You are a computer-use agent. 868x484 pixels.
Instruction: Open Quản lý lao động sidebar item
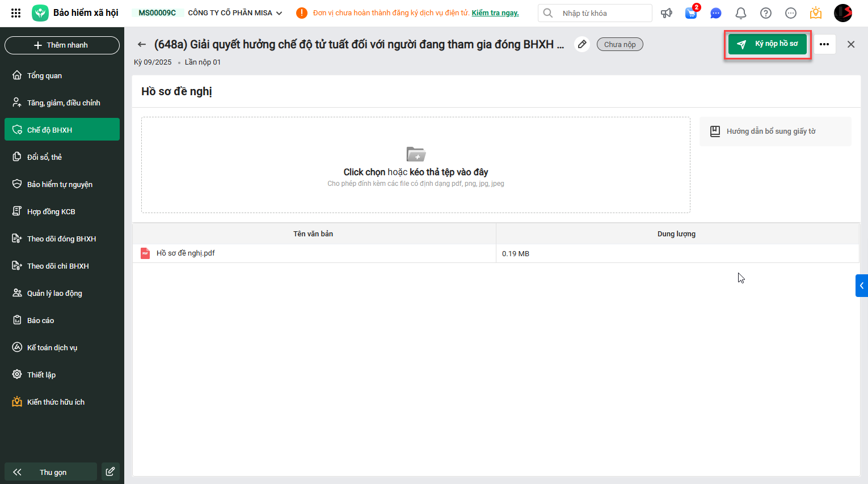[62, 293]
